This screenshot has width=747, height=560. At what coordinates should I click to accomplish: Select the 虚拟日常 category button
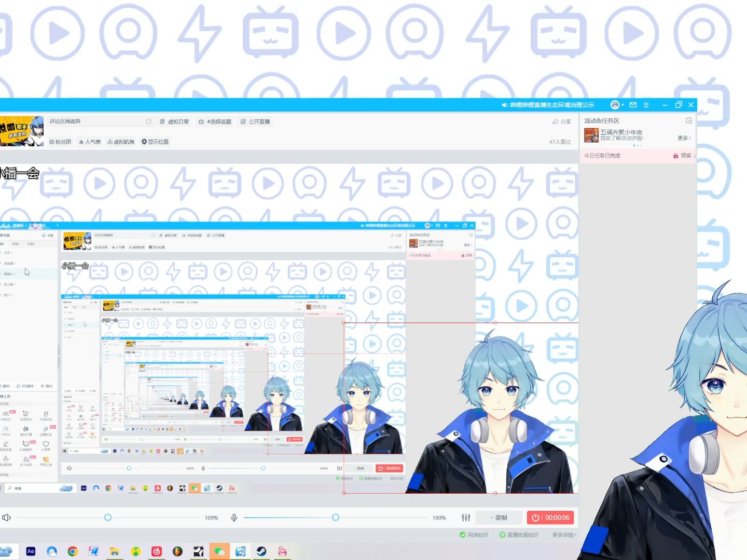(174, 121)
